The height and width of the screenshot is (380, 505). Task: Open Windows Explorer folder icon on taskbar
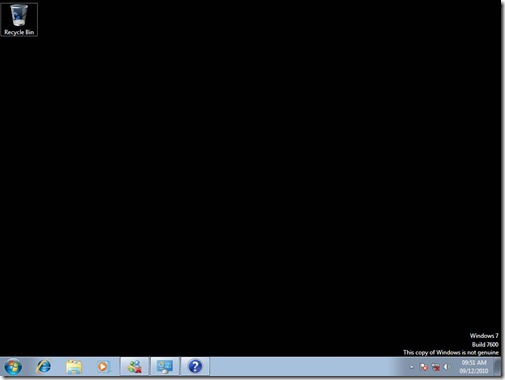(74, 367)
